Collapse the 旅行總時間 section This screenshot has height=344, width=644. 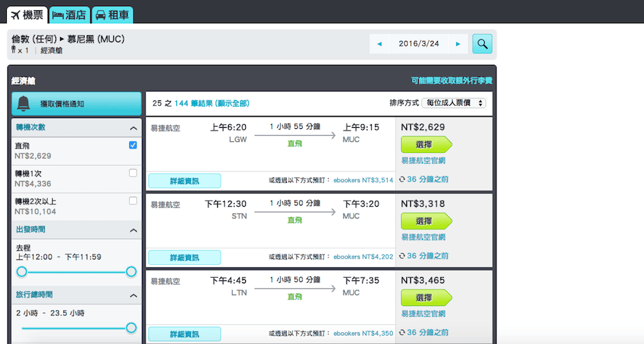click(x=133, y=296)
